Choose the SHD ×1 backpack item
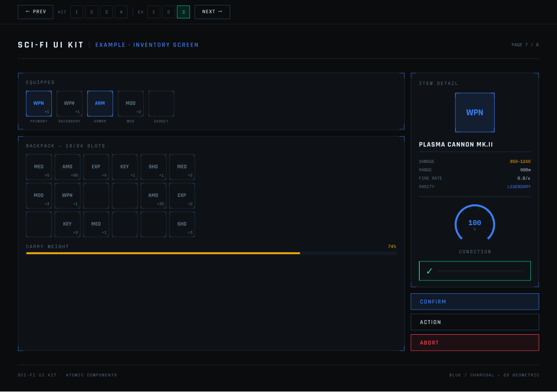 tap(153, 167)
